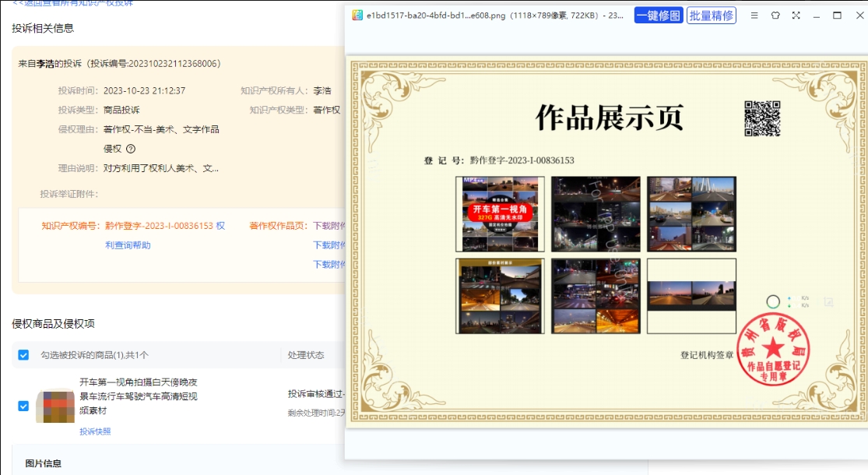Open the 投诉快照 link

(95, 431)
